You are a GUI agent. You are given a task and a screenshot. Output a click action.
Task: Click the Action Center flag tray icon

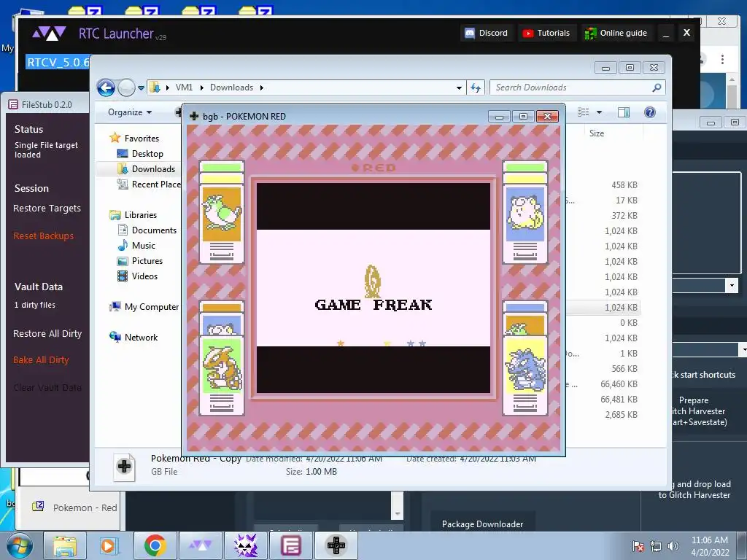pyautogui.click(x=638, y=547)
